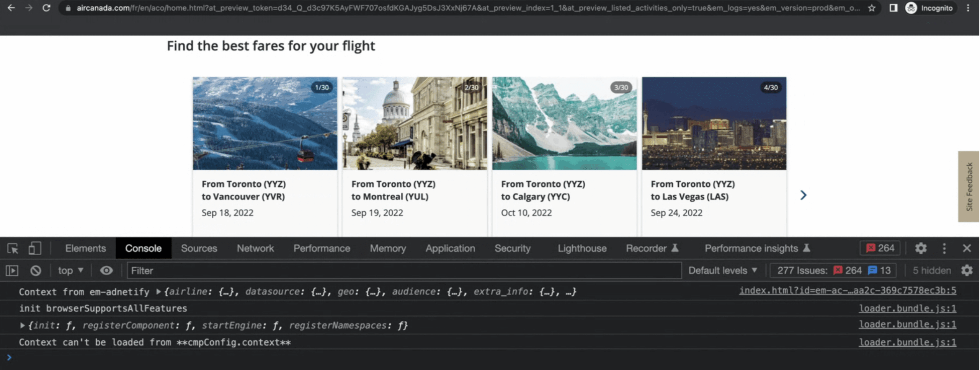
Task: Open the Vancouver (YVR) flight image
Action: coord(265,123)
